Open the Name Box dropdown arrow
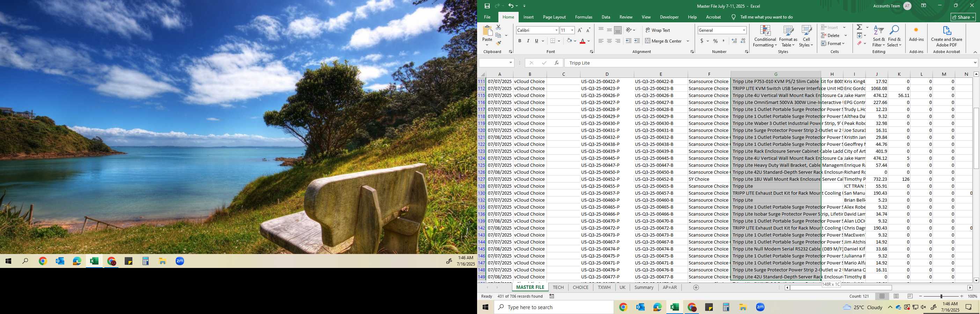Viewport: 980px width, 314px height. point(511,63)
